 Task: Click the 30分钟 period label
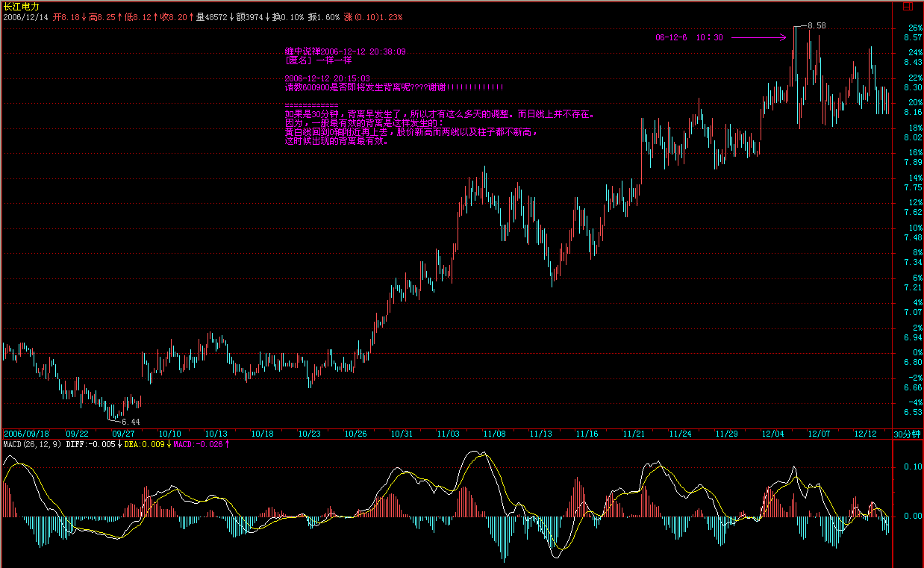[907, 434]
